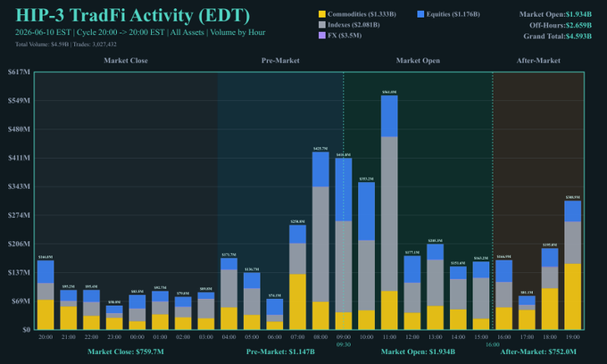607x364 pixels.
Task: Click the '$425.7M' value above the 08:00 bar
Action: coord(320,148)
